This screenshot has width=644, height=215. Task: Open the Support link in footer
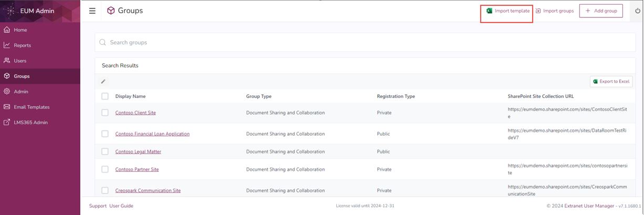98,206
